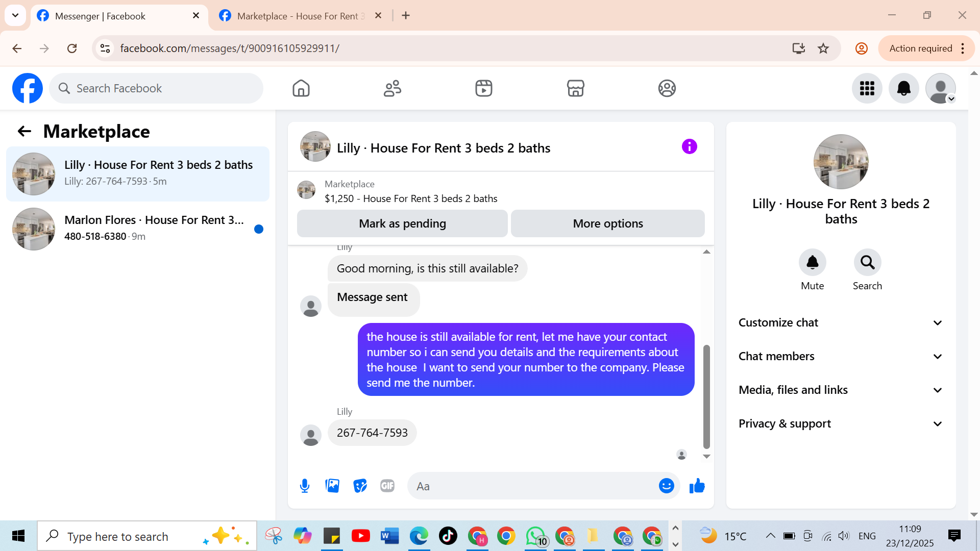This screenshot has height=551, width=980.
Task: Open Facebook notifications bell
Action: (903, 88)
